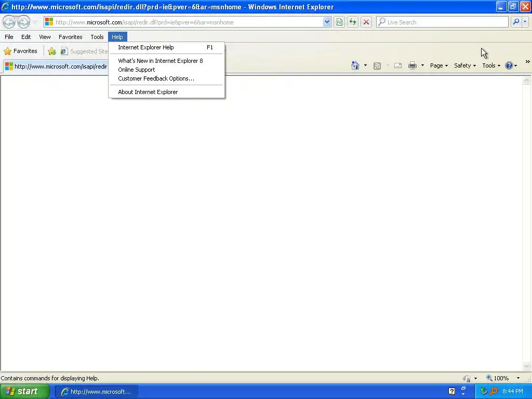Go back with the Back arrow button

9,22
